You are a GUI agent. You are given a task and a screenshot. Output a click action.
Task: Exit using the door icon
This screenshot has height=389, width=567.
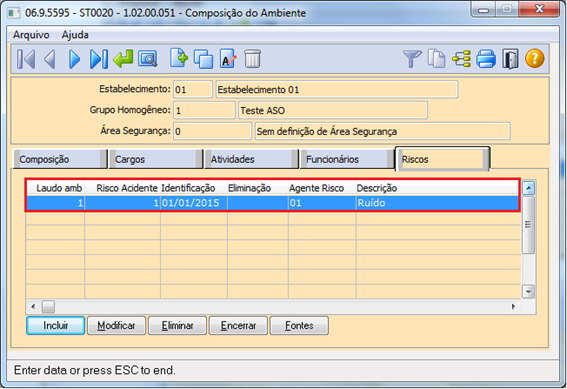(x=510, y=59)
